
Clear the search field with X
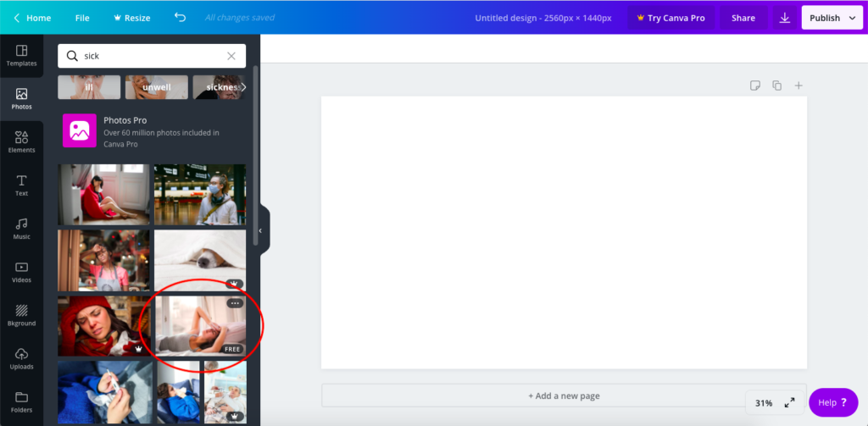(x=231, y=56)
